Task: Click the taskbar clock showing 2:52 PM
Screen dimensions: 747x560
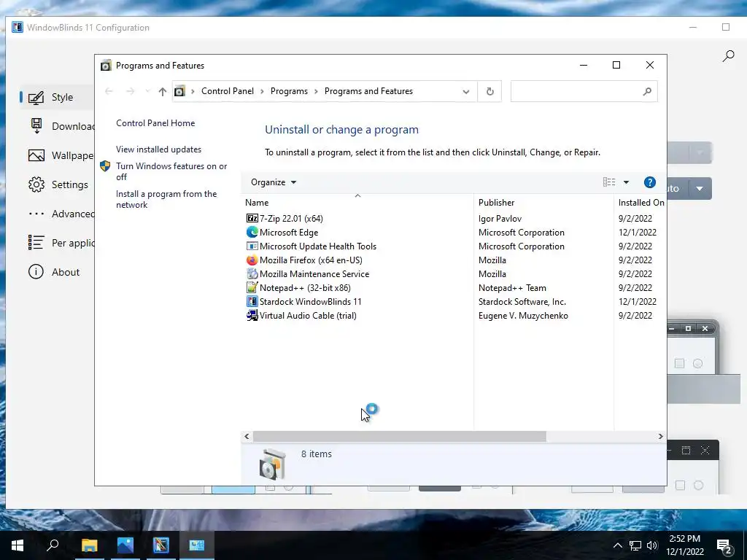Action: coord(684,545)
